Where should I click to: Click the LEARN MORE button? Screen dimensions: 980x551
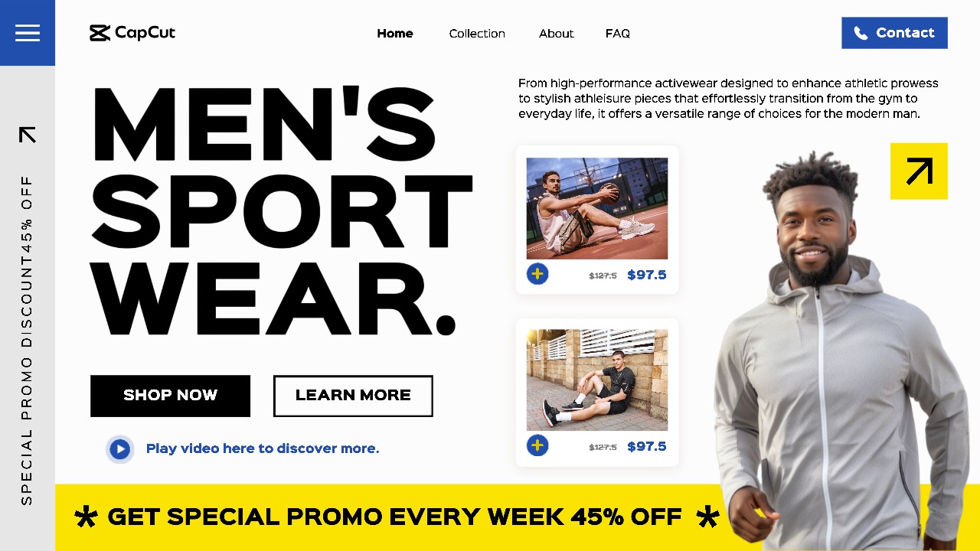click(x=353, y=396)
